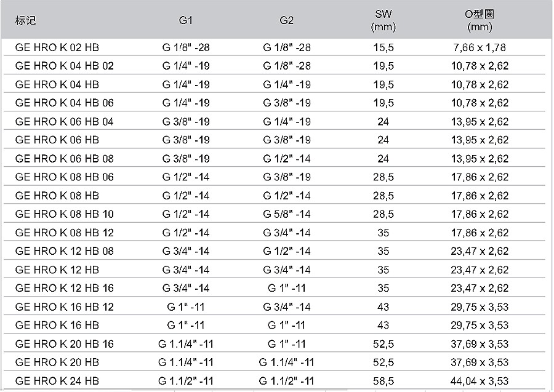Screen dimensions: 554x392
Task: Click the GE HRO K 06 HB 08 label
Action: coord(64,159)
